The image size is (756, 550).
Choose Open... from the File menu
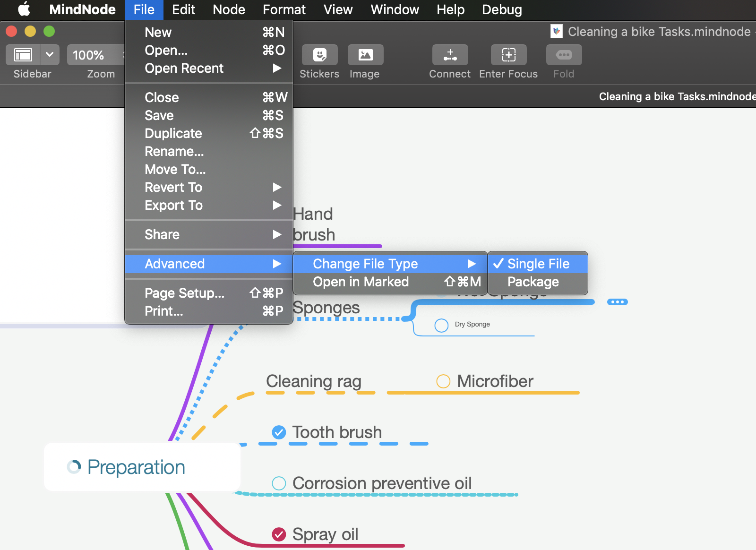click(x=209, y=50)
